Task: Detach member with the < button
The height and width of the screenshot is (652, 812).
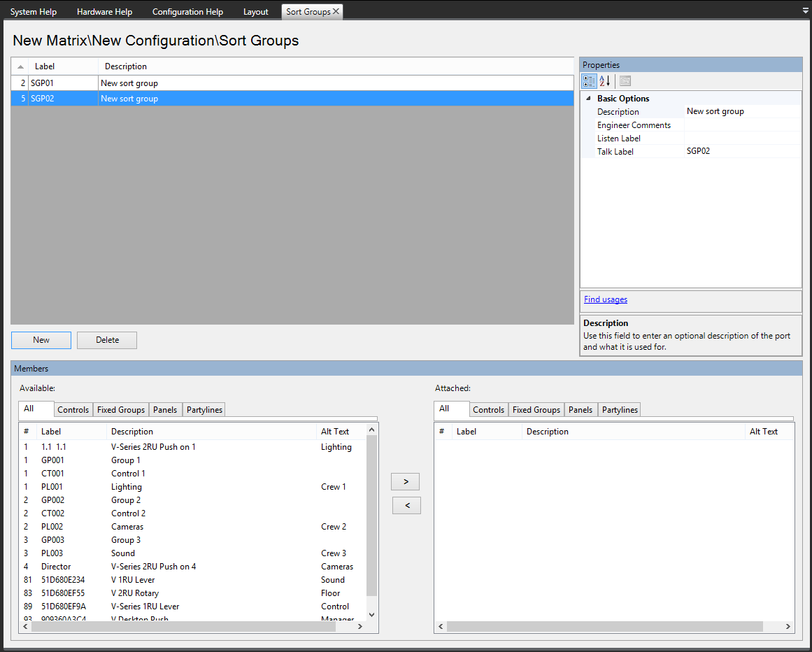Action: point(406,505)
